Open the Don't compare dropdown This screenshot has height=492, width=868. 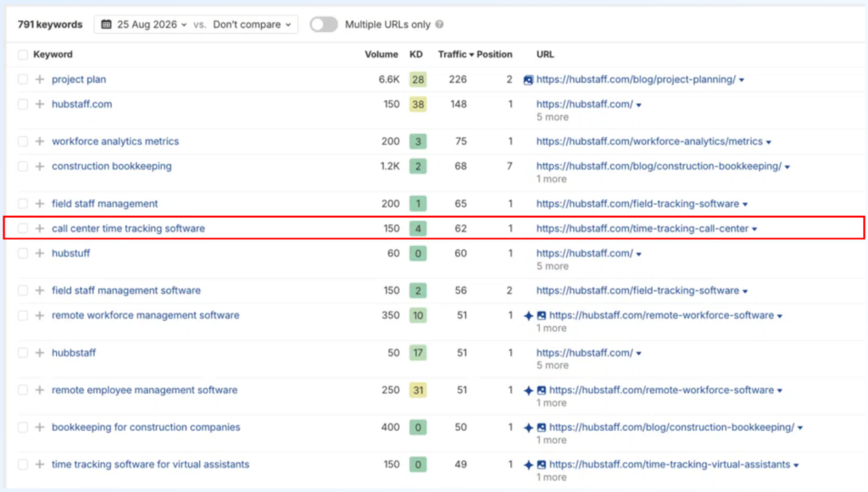tap(252, 25)
